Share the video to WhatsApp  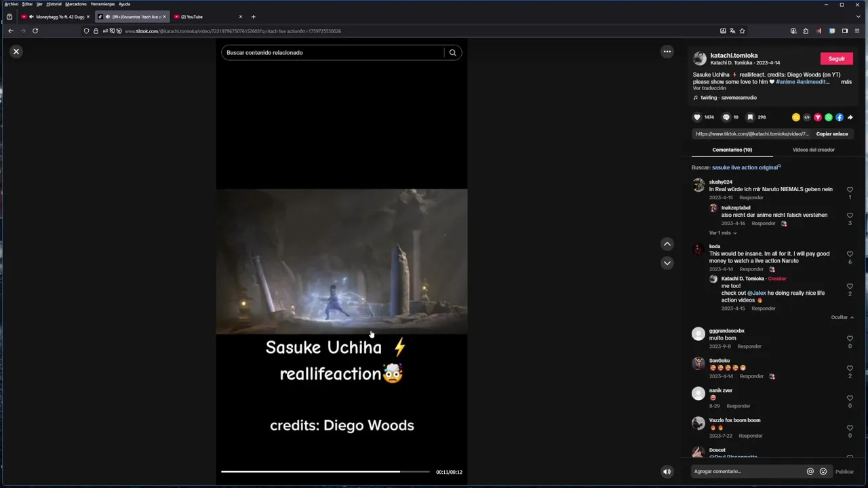829,117
